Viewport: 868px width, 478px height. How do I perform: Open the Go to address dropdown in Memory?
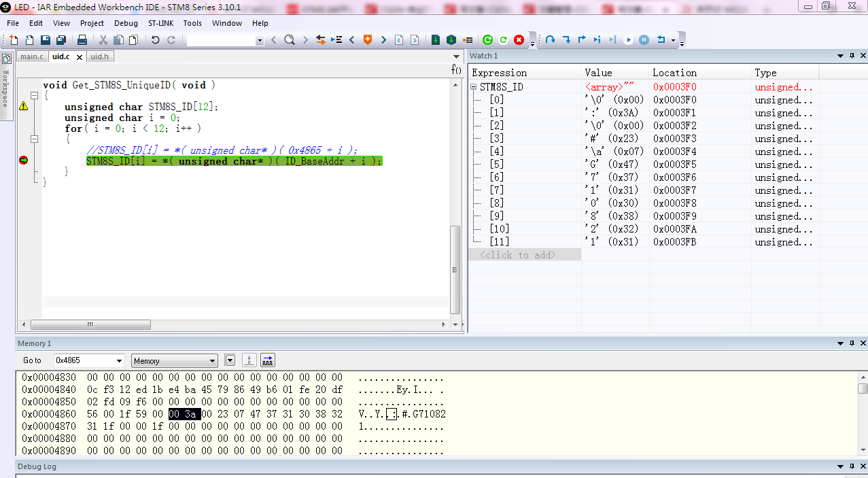click(x=120, y=360)
